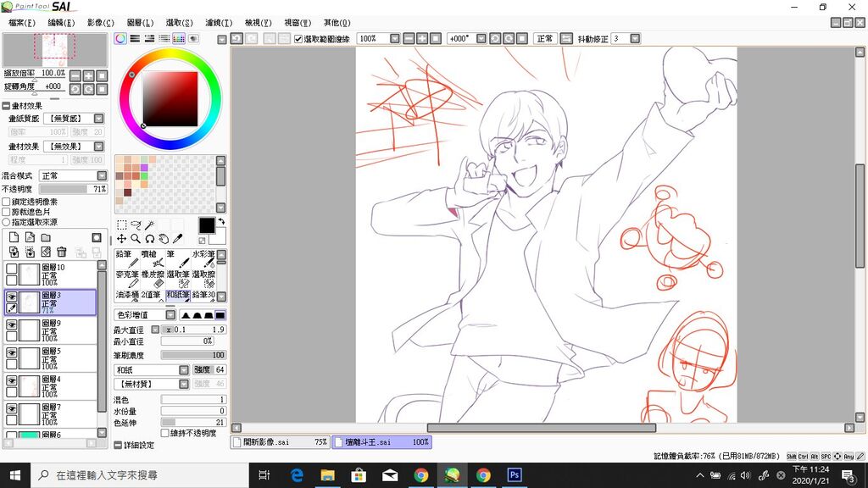This screenshot has height=488, width=868.
Task: Show 圖層10 via its visibility box
Action: click(12, 269)
